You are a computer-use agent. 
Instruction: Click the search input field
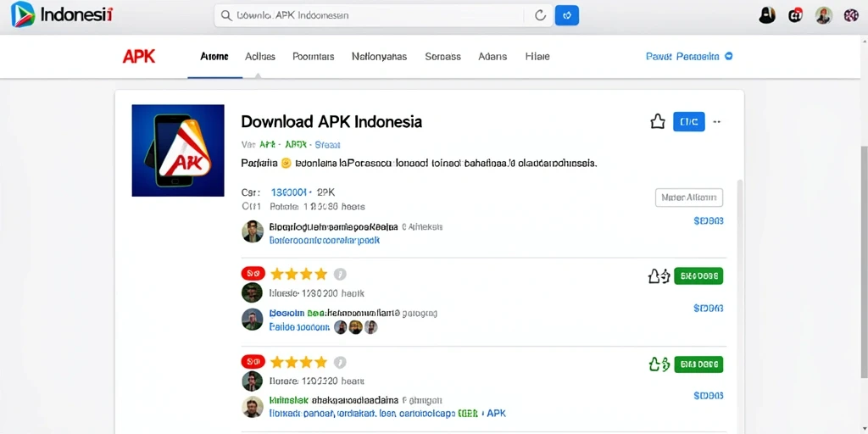[384, 15]
